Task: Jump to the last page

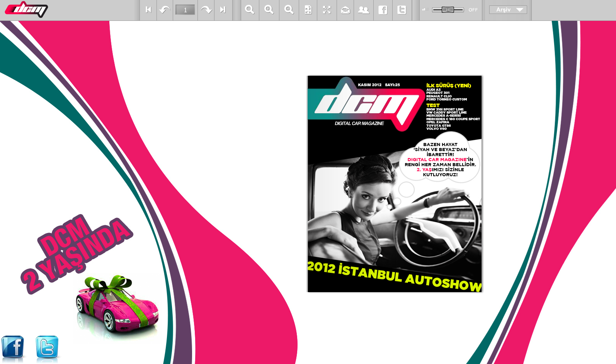Action: tap(223, 10)
